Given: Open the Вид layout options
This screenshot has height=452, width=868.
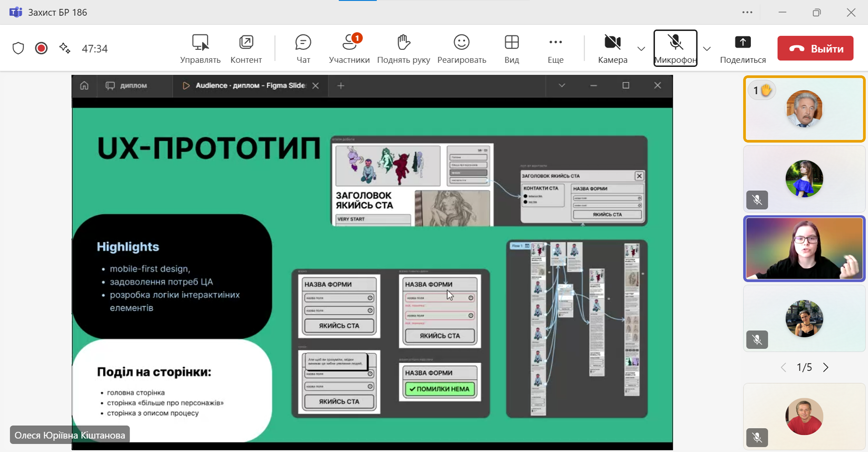Looking at the screenshot, I should click(511, 48).
